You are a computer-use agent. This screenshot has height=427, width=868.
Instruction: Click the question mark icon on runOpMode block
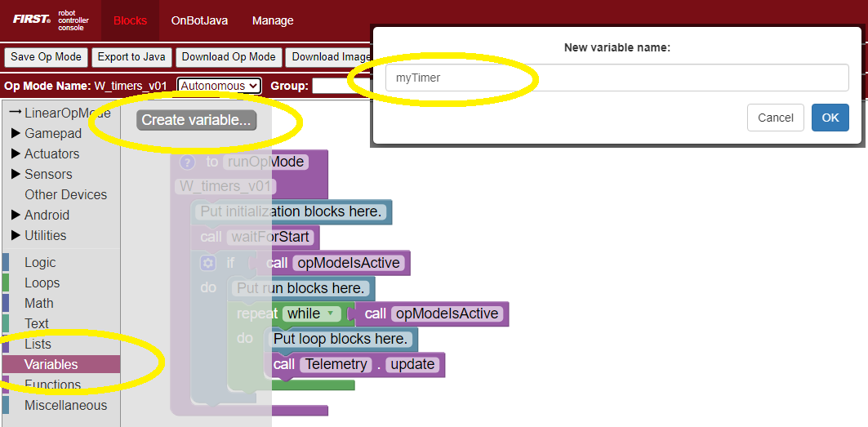(x=187, y=162)
